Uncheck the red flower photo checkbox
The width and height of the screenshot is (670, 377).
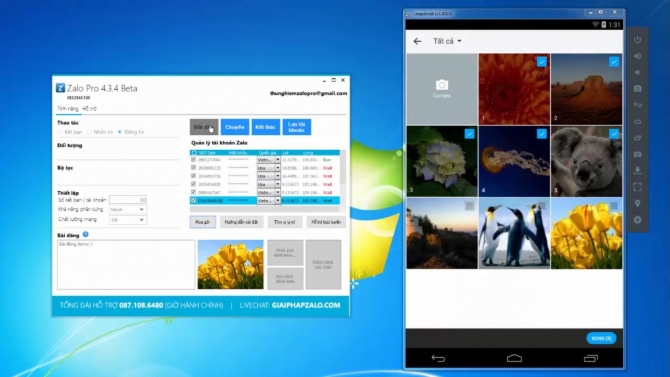[541, 62]
